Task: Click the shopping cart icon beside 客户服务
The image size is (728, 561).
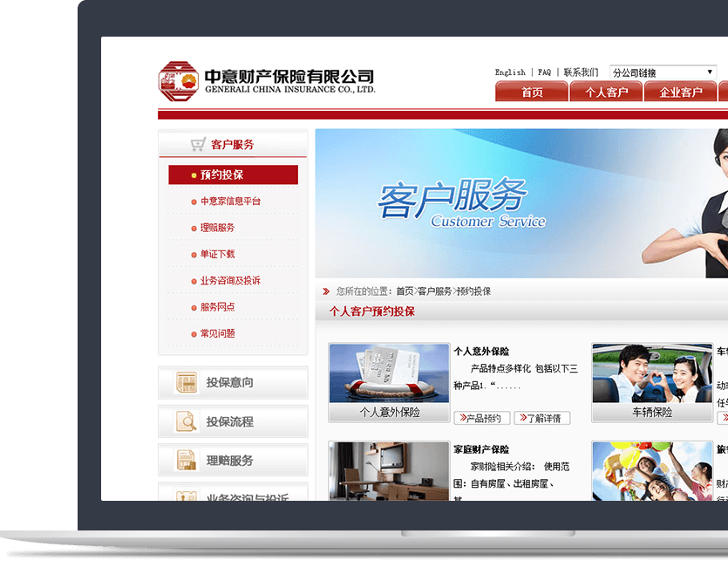Action: point(198,145)
